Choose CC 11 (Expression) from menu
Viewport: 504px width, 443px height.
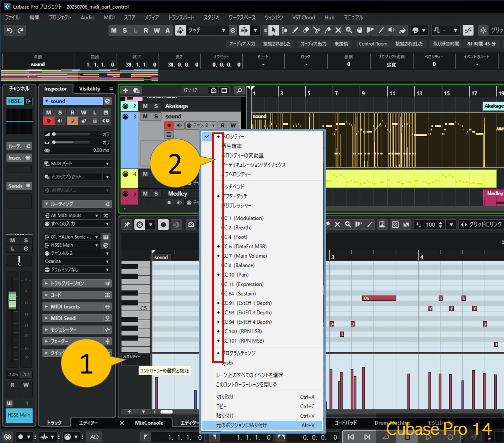262,284
